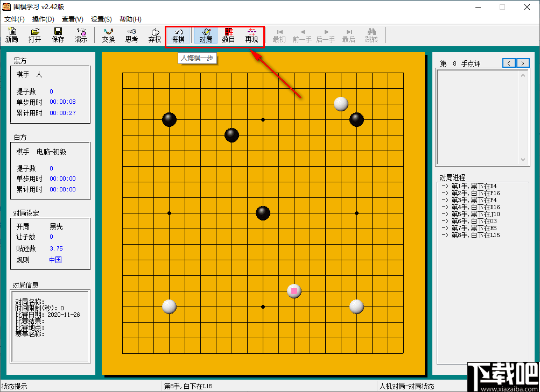Show the next move comment with >
Screen dimensions: 540x392
pyautogui.click(x=522, y=63)
